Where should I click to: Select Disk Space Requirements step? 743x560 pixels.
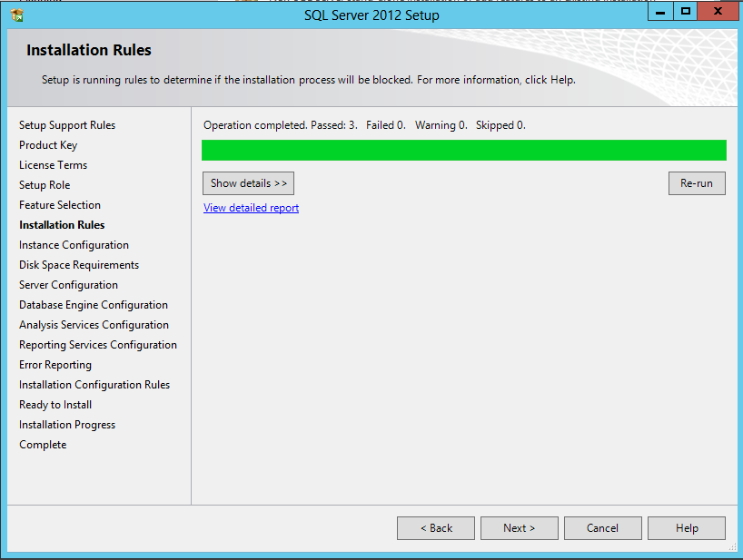(x=79, y=265)
